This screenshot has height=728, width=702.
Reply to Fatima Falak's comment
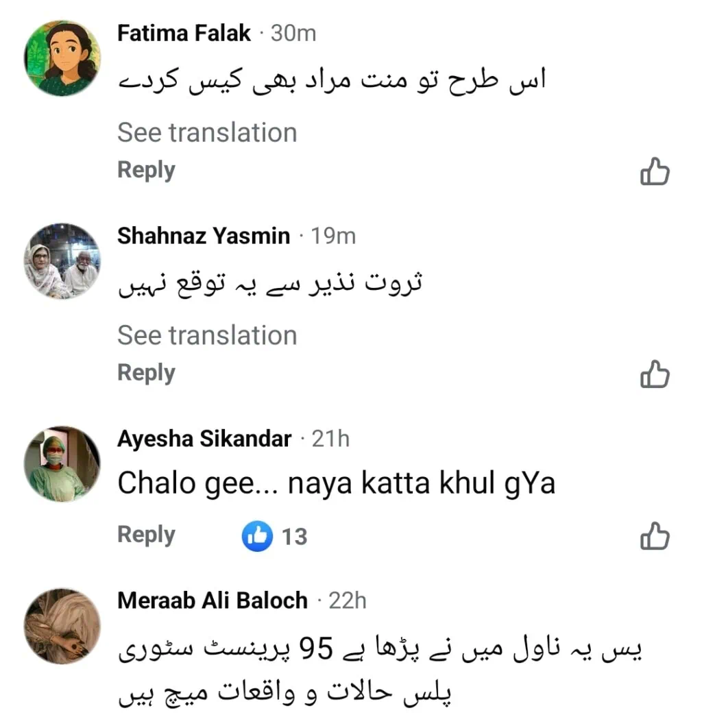tap(146, 171)
